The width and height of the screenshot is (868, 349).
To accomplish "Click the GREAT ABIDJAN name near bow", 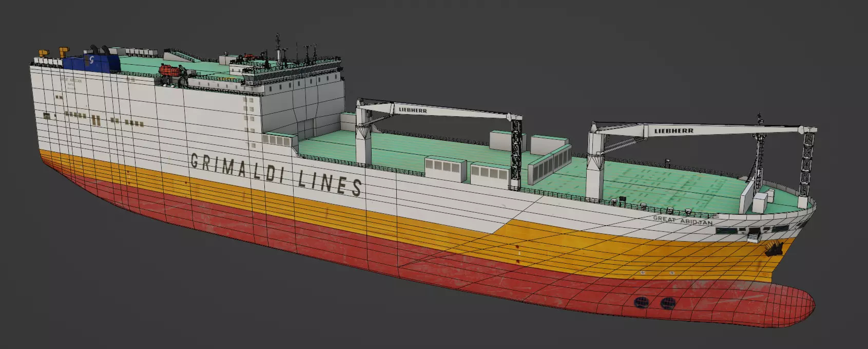I will point(683,220).
